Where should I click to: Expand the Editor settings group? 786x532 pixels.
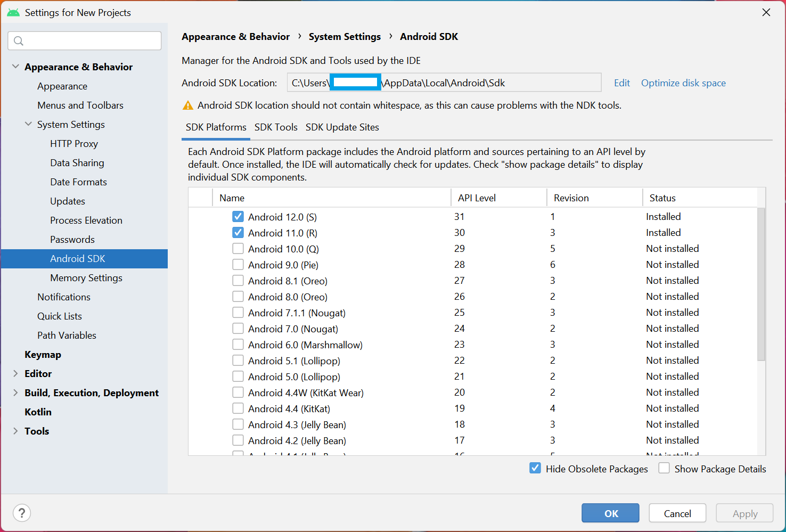[15, 373]
